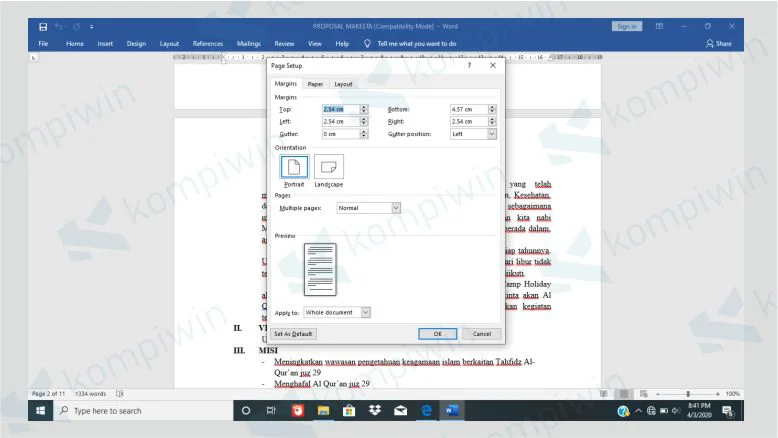Adjust Left margin spinner arrows
778x438 pixels.
[x=364, y=122]
